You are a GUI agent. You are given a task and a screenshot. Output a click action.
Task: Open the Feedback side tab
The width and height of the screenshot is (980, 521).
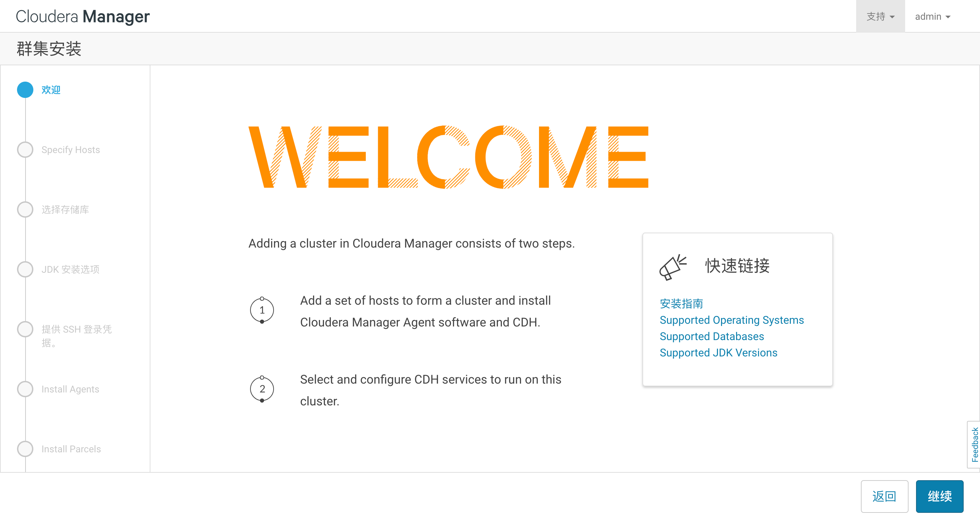click(x=974, y=444)
